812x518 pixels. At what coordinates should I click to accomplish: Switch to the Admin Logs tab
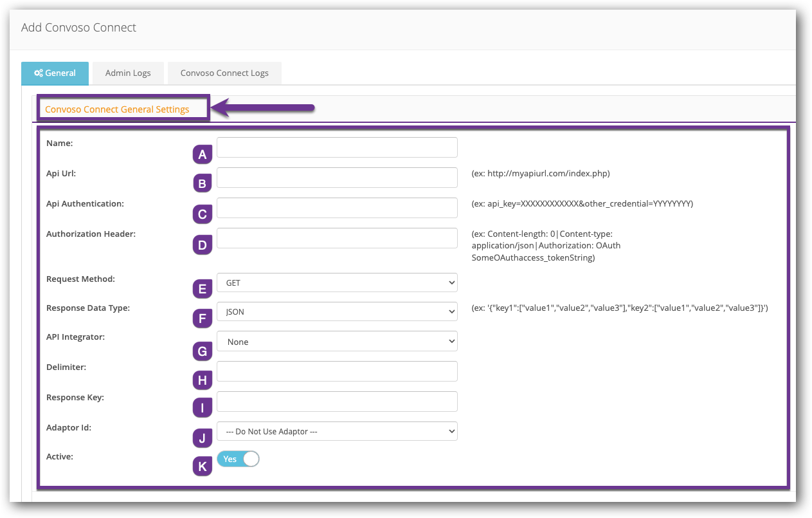128,73
